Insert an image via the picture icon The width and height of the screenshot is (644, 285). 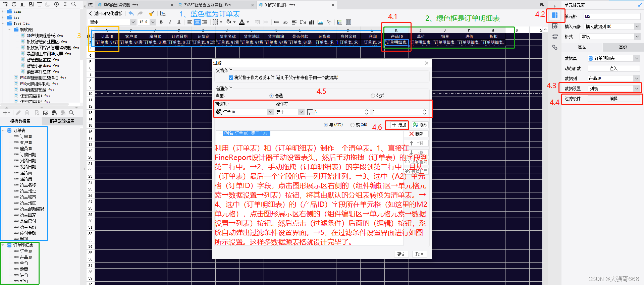tap(320, 22)
